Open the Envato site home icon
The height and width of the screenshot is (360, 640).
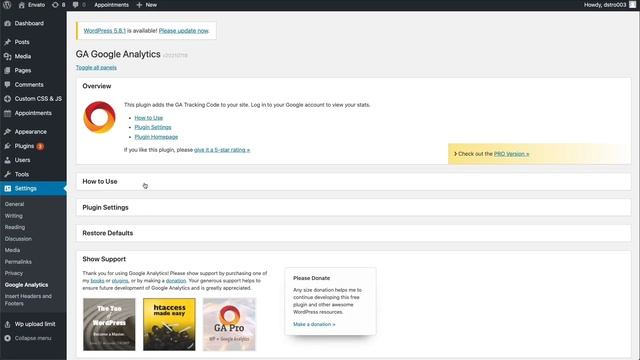[x=22, y=5]
